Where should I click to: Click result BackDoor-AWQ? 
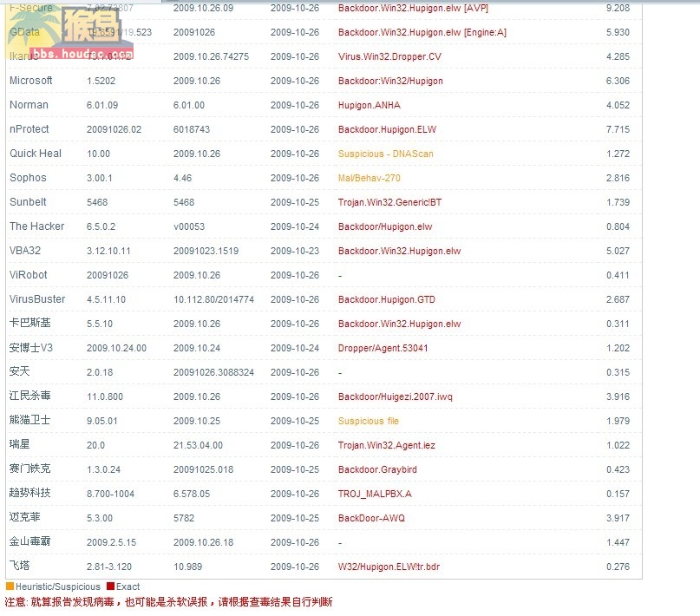371,518
